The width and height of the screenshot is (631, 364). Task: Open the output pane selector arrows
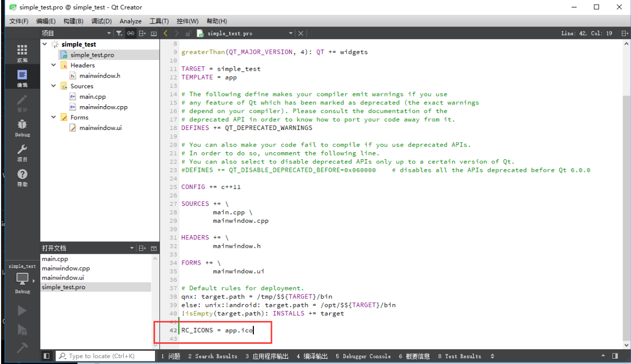click(492, 357)
